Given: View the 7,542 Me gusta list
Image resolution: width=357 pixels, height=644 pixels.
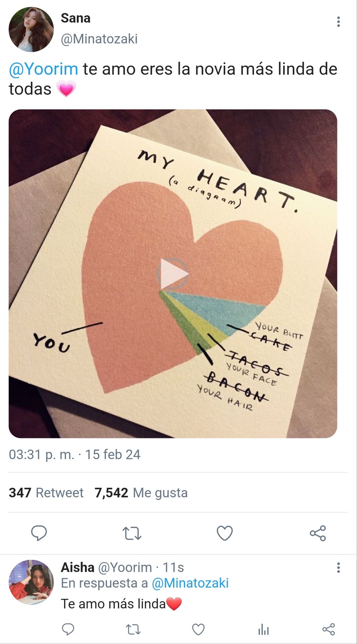Looking at the screenshot, I should click(x=141, y=493).
